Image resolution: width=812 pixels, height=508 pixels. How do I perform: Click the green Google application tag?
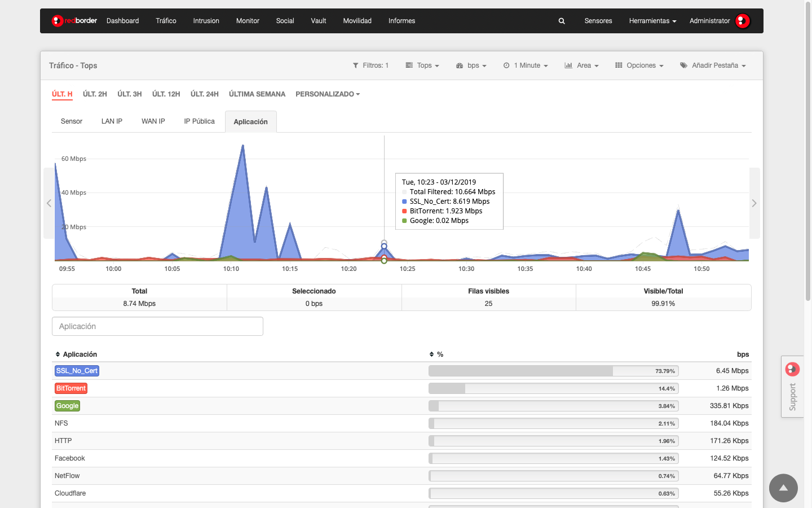pos(67,406)
